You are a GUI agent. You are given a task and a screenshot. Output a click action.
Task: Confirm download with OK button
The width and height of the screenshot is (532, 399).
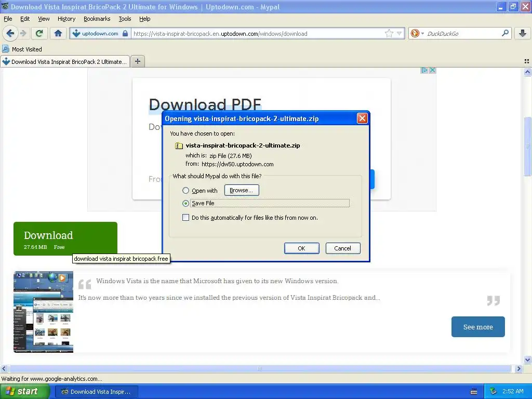pyautogui.click(x=302, y=248)
